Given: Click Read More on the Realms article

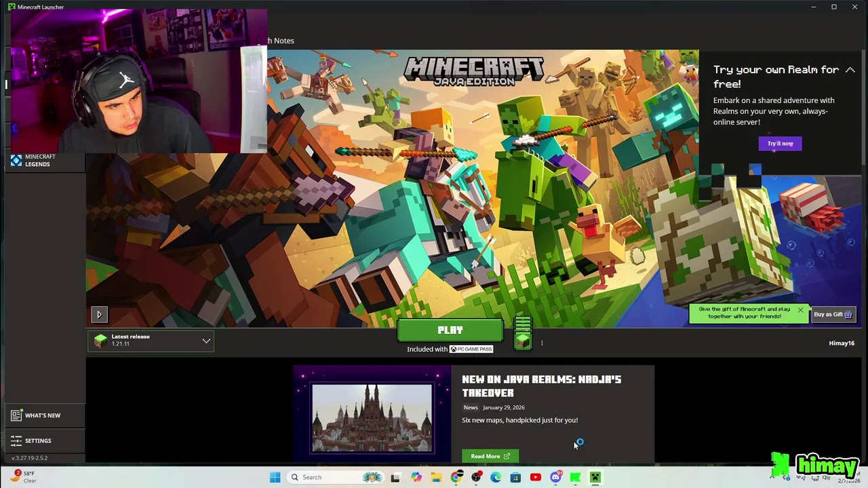Looking at the screenshot, I should click(x=490, y=456).
